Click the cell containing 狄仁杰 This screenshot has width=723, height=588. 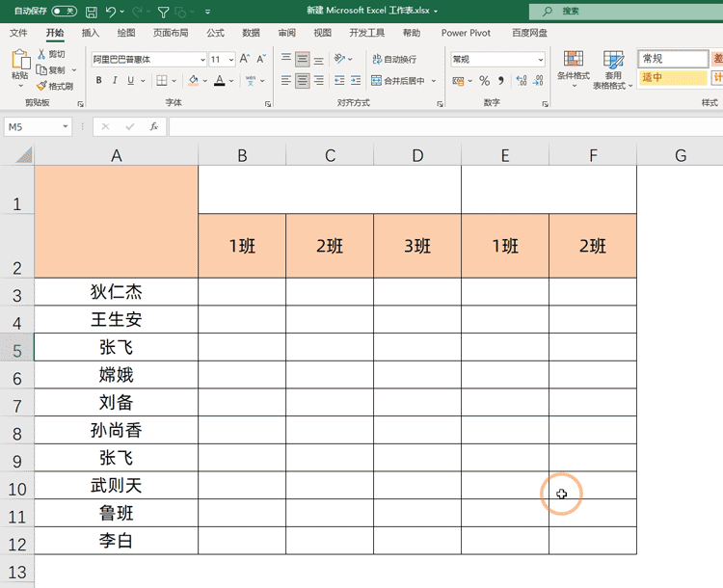[x=117, y=291]
